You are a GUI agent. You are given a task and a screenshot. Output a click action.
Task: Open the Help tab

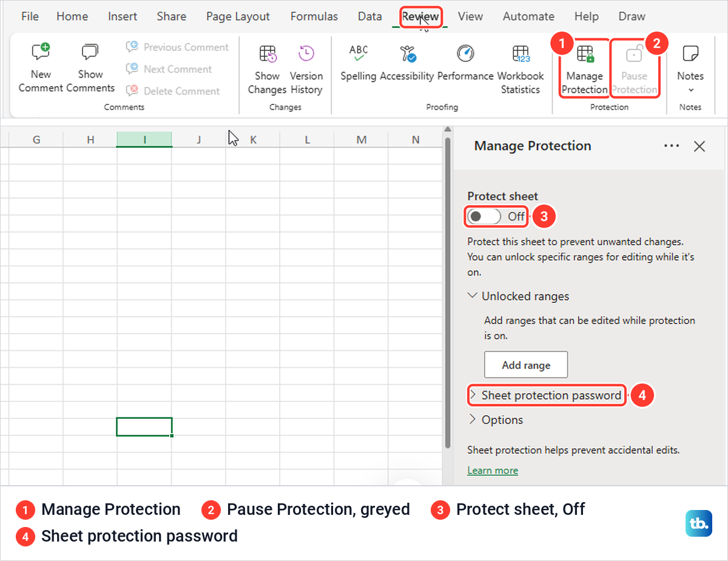click(586, 16)
